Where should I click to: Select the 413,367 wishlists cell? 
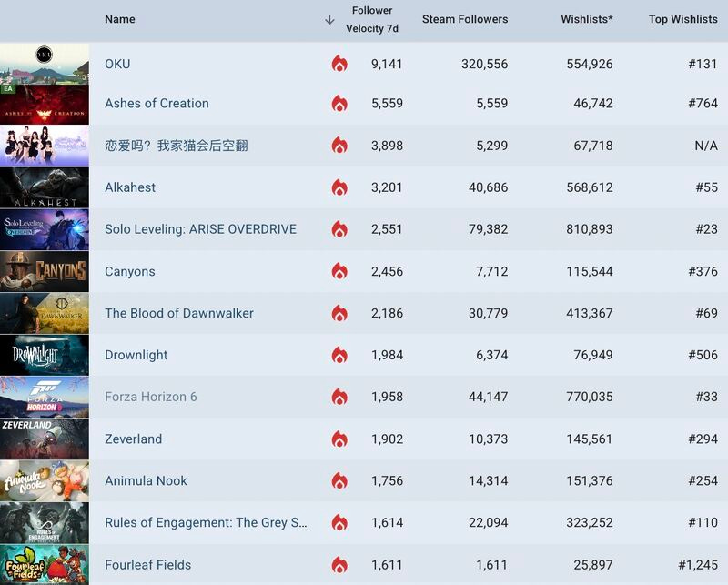click(590, 313)
